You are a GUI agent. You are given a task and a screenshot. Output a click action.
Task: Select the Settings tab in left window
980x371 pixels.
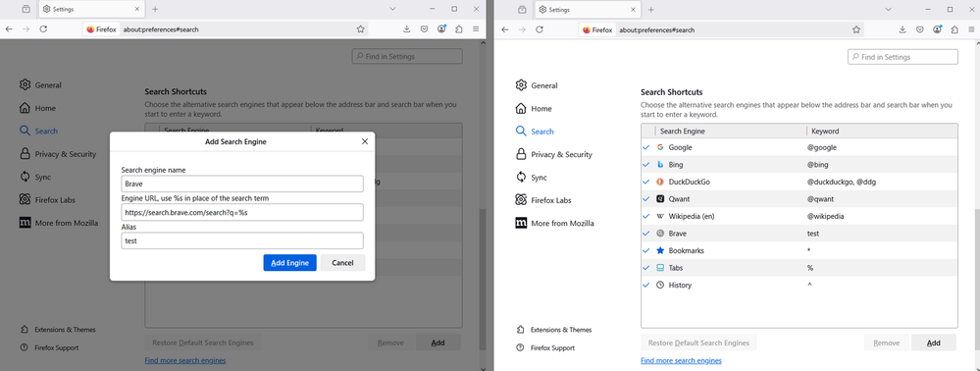pyautogui.click(x=92, y=9)
